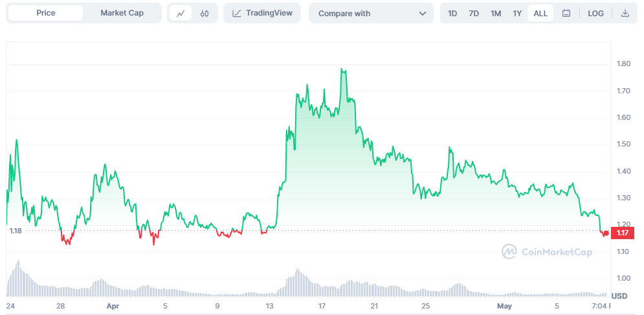This screenshot has height=315, width=644.
Task: Select the Price view
Action: click(46, 13)
